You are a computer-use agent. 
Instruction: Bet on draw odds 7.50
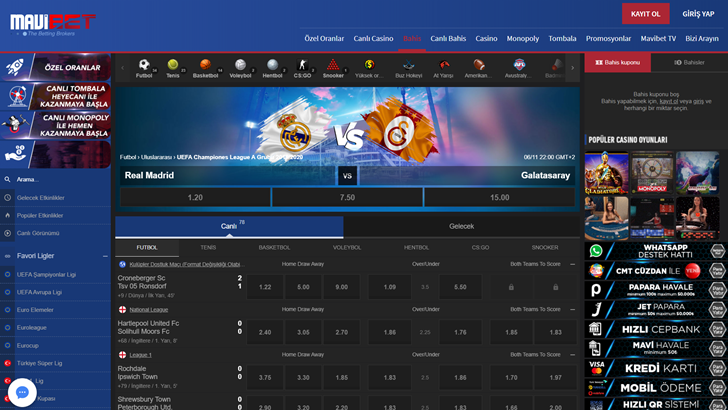pos(347,197)
